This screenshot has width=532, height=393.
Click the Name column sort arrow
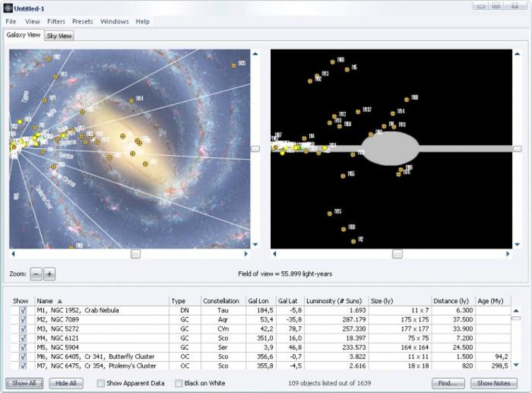coord(59,301)
